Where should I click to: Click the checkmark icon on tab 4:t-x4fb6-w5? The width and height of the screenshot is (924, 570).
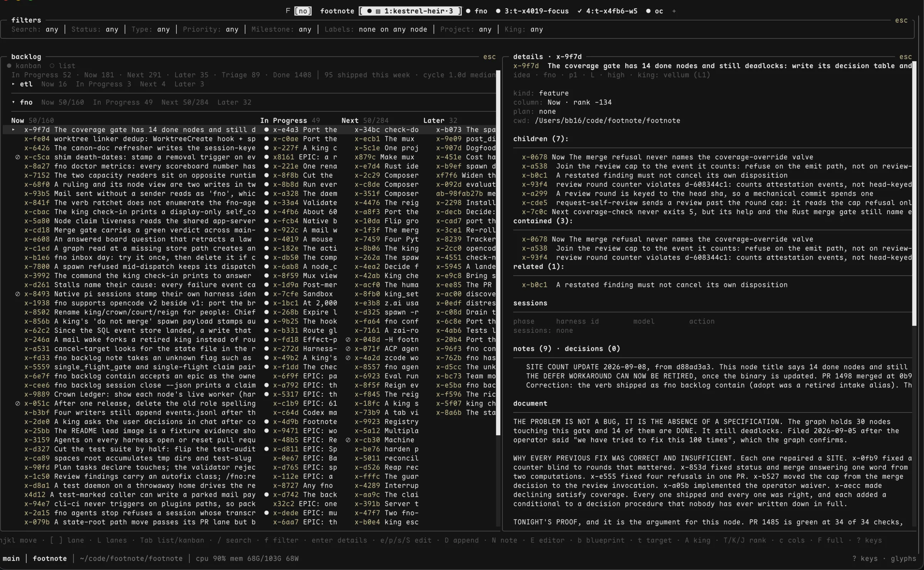579,11
